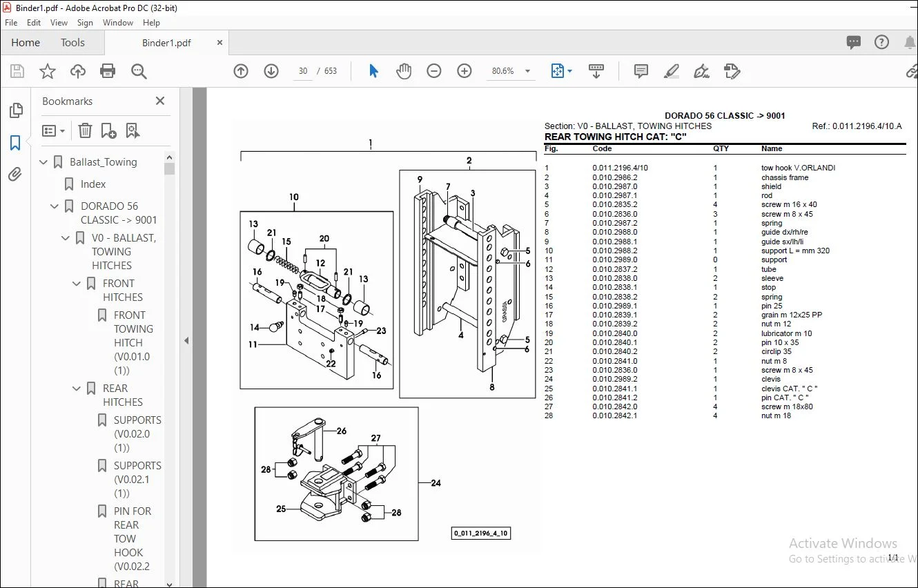Open the View menu
Screen dimensions: 918x588
pos(59,23)
